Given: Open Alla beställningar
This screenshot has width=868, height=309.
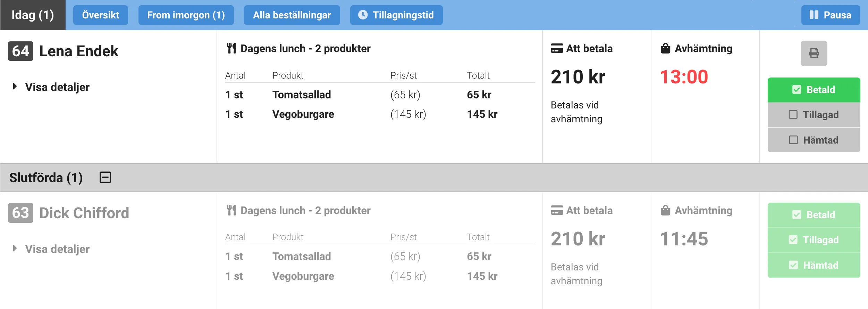Looking at the screenshot, I should tap(292, 15).
